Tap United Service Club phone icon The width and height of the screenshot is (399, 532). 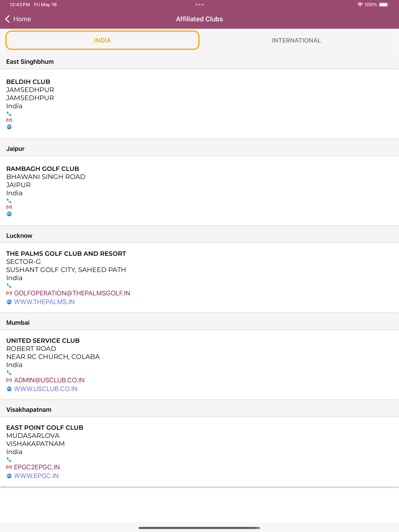coord(9,373)
